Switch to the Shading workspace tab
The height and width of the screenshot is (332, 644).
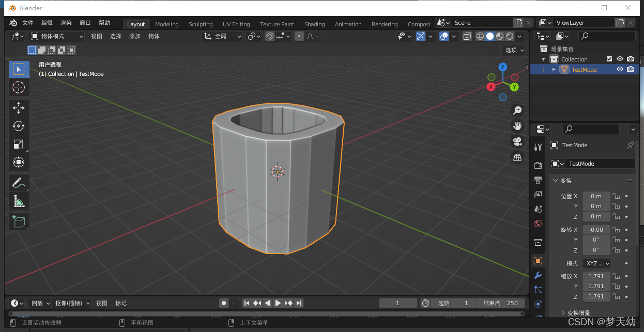tap(314, 24)
